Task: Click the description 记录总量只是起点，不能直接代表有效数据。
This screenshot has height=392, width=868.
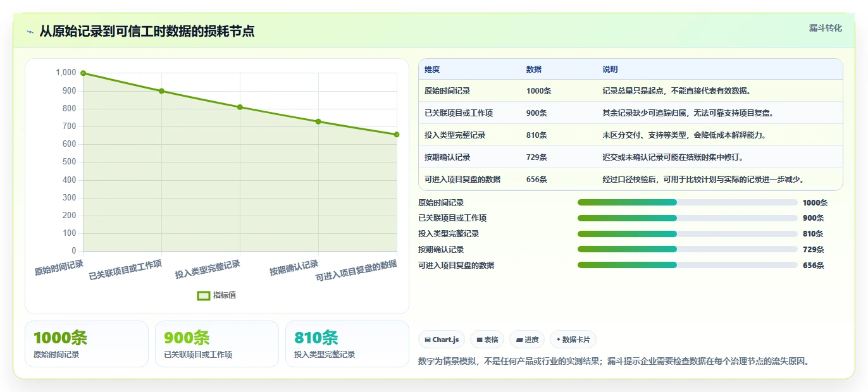Action: click(677, 91)
